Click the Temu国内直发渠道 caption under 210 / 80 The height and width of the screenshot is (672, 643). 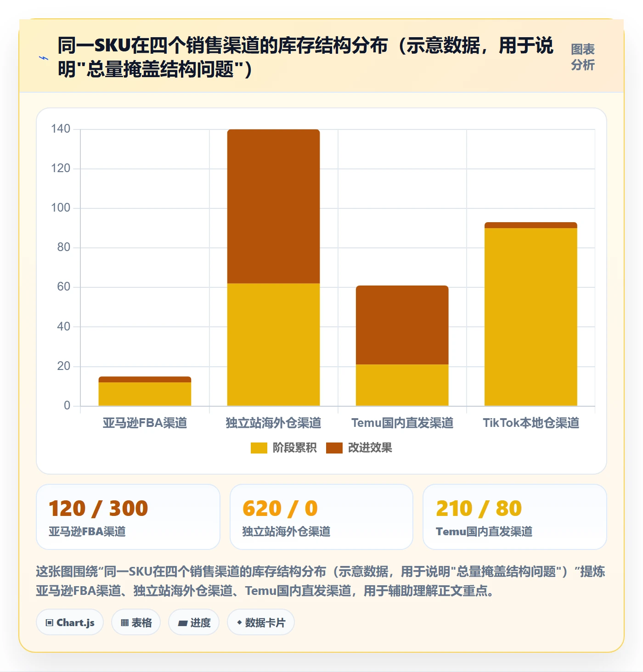coord(484,532)
